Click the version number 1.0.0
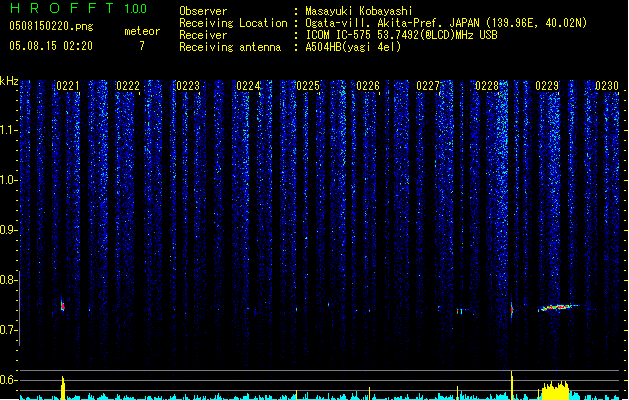The height and width of the screenshot is (400, 629). click(x=136, y=9)
